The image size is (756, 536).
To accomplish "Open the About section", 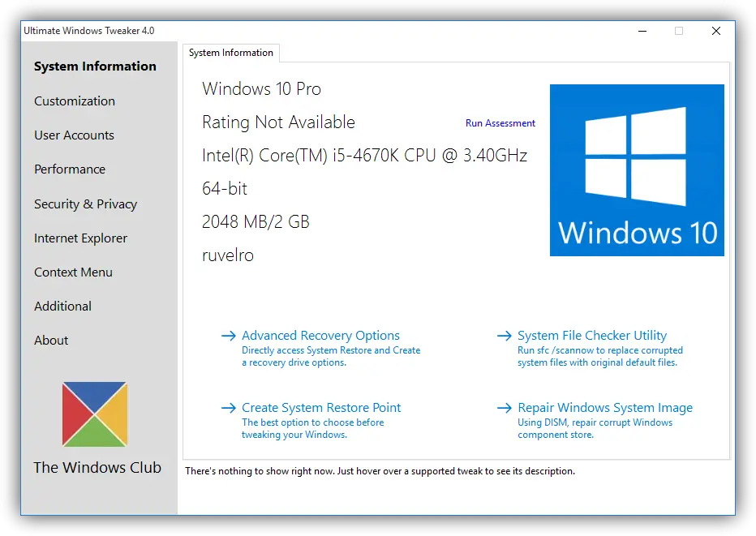I will coord(51,341).
